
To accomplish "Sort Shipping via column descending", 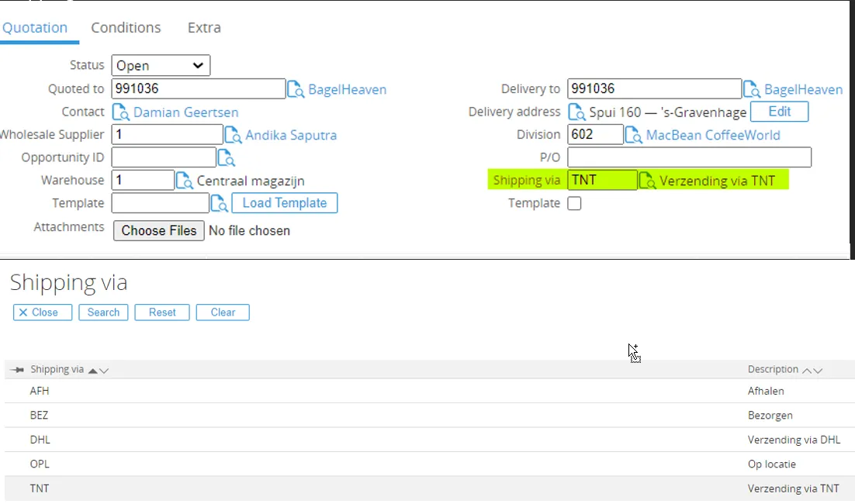I will pos(105,370).
